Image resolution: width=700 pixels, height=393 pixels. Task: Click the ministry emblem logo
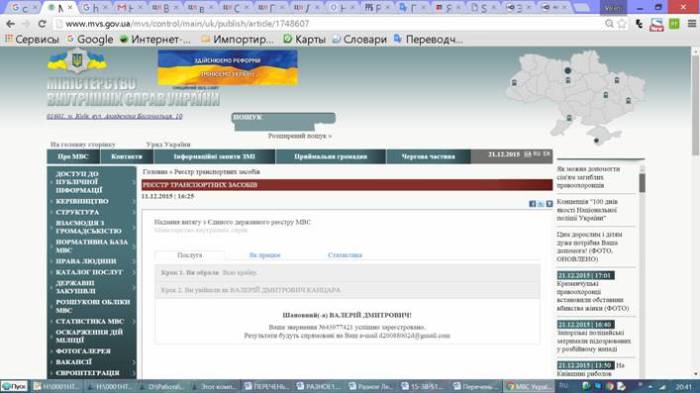[x=77, y=60]
